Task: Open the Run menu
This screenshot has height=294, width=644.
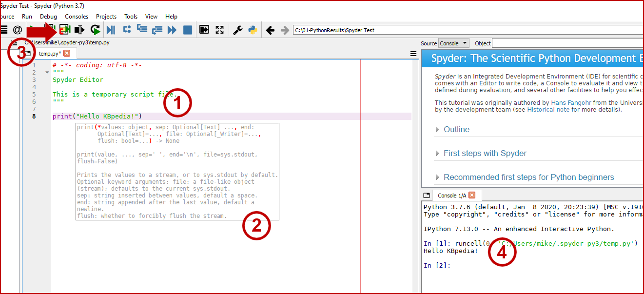Action: (27, 17)
